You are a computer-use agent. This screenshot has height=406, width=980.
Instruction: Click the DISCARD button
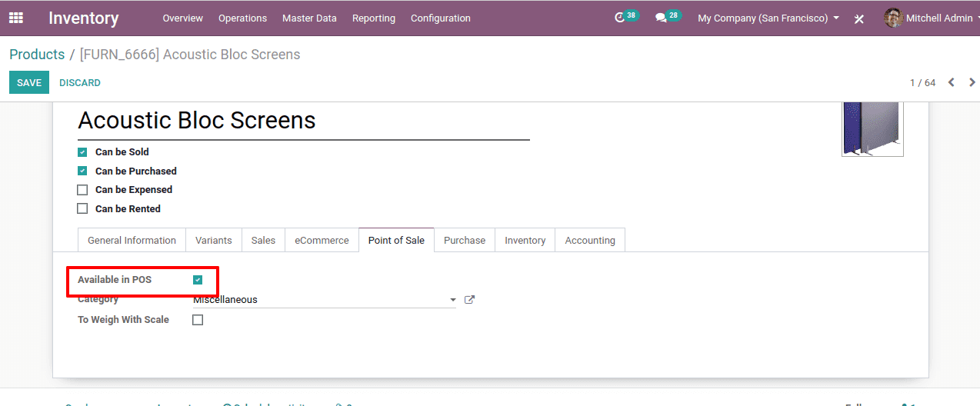(x=80, y=82)
